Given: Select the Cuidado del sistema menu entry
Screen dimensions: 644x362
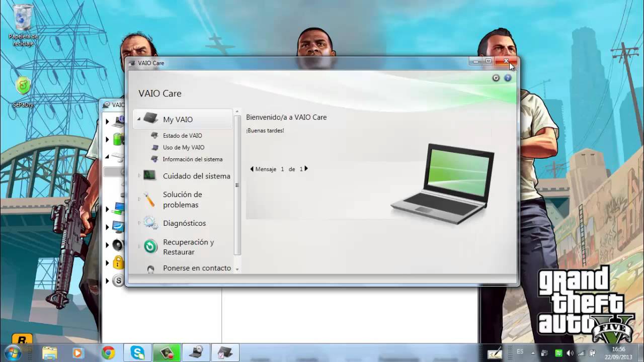Looking at the screenshot, I should coord(197,176).
